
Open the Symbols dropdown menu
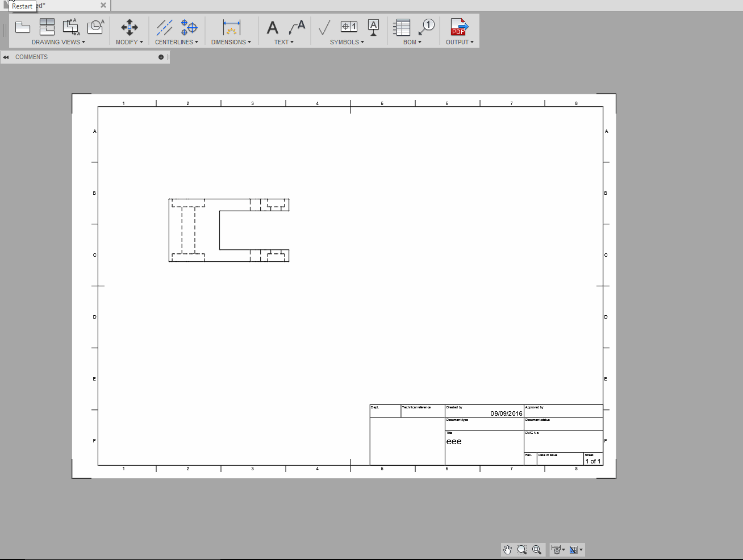click(362, 41)
